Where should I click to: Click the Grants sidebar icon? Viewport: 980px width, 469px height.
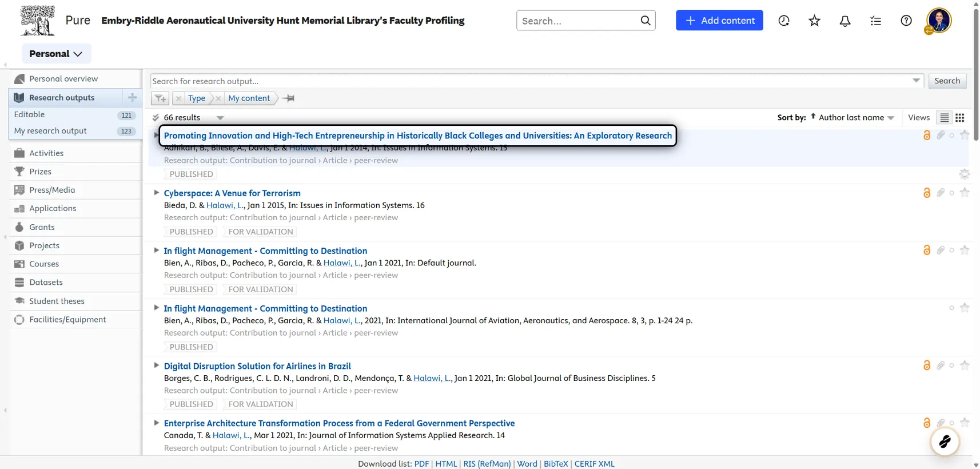tap(19, 226)
